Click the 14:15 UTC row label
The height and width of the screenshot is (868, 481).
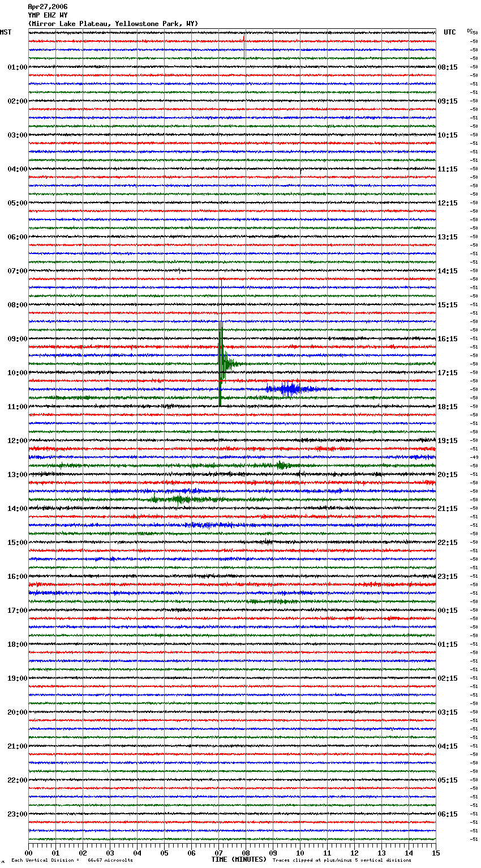(448, 271)
